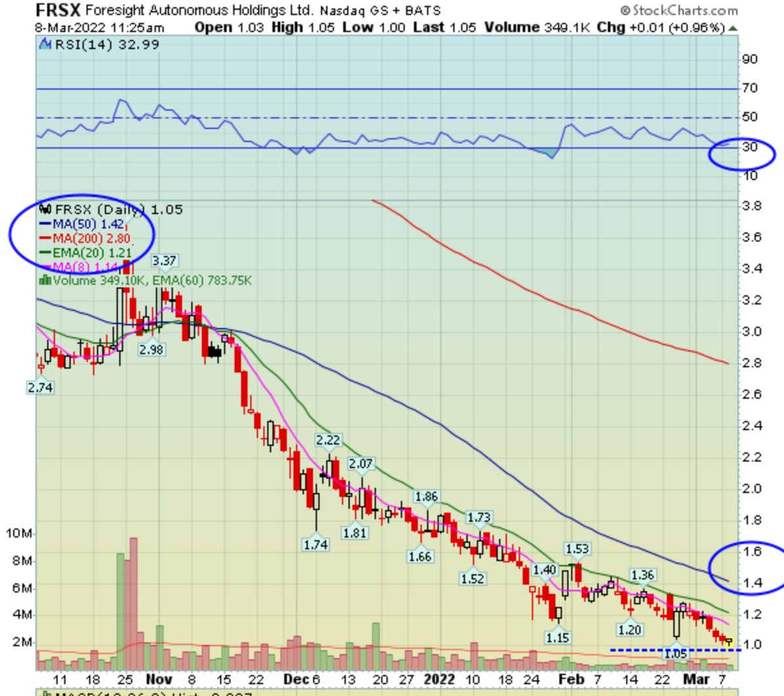Click the Nov month label on date axis

pyautogui.click(x=159, y=680)
